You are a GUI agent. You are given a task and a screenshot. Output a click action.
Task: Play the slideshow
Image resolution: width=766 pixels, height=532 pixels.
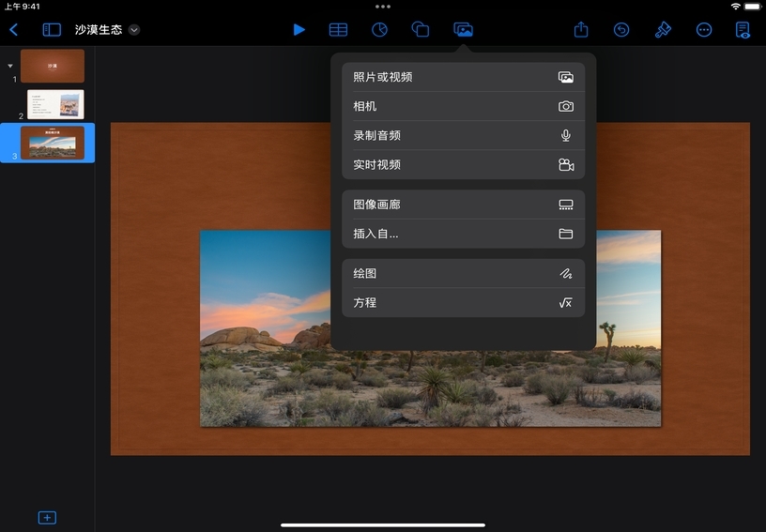pyautogui.click(x=299, y=30)
